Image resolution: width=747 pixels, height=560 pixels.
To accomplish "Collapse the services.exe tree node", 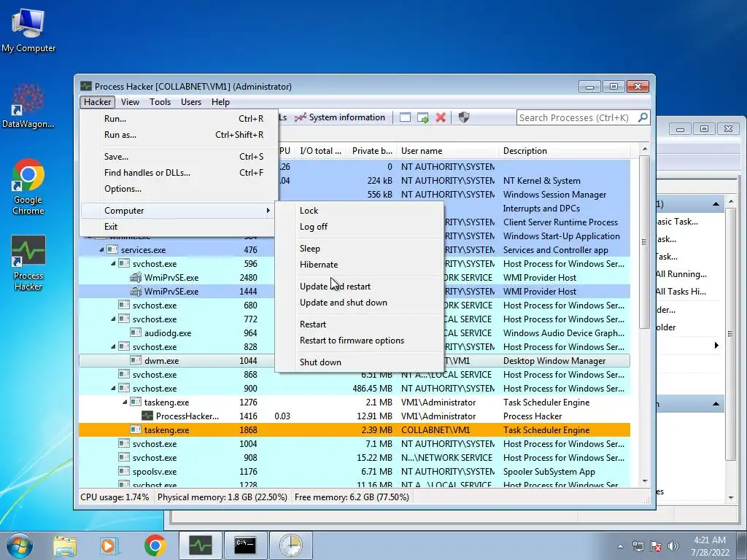I will [x=101, y=249].
